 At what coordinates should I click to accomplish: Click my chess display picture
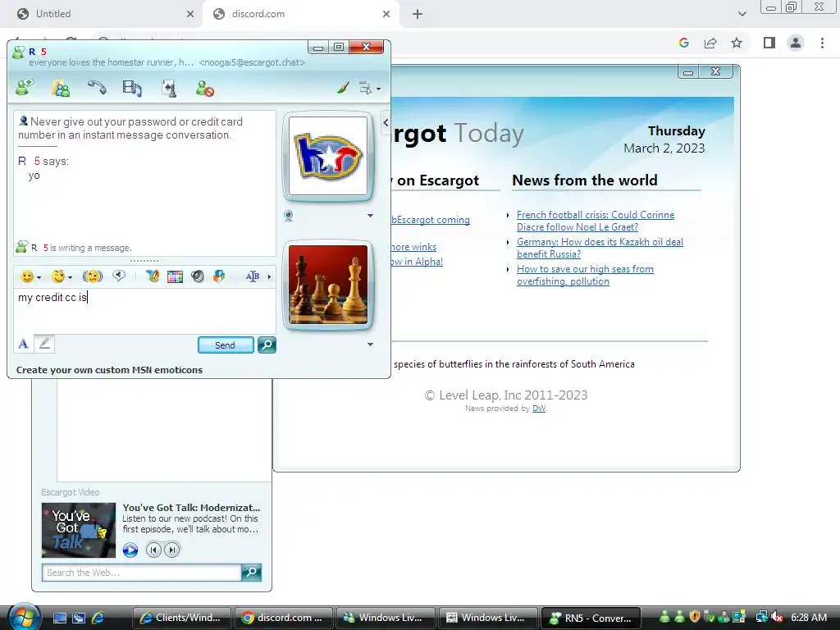328,285
